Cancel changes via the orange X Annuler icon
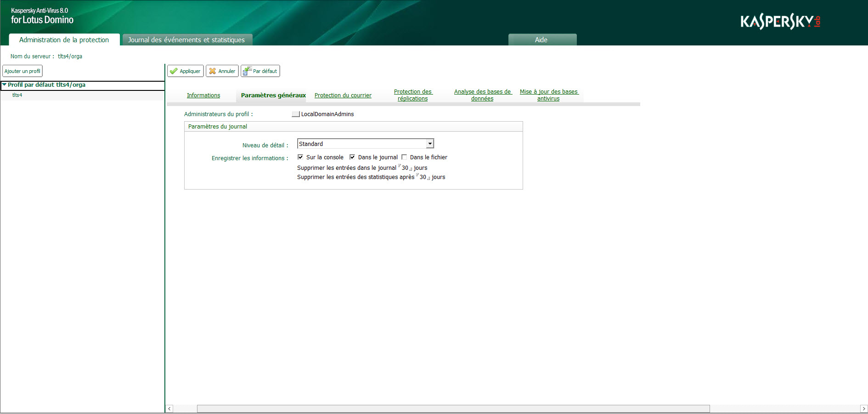The width and height of the screenshot is (868, 414). (x=222, y=71)
